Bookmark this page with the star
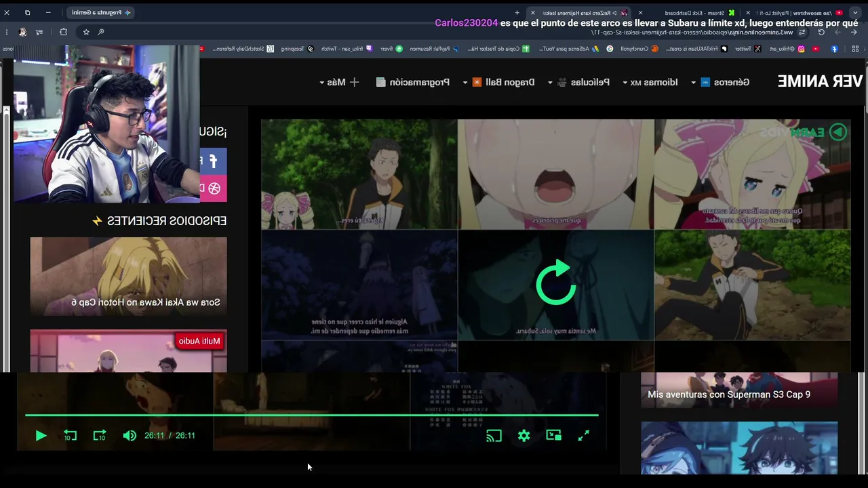Image resolution: width=868 pixels, height=488 pixels. tap(86, 32)
